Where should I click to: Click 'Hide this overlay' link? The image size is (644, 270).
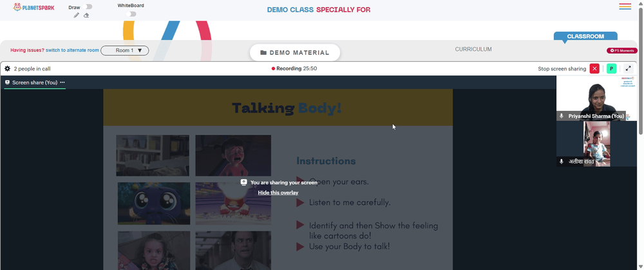click(x=278, y=192)
